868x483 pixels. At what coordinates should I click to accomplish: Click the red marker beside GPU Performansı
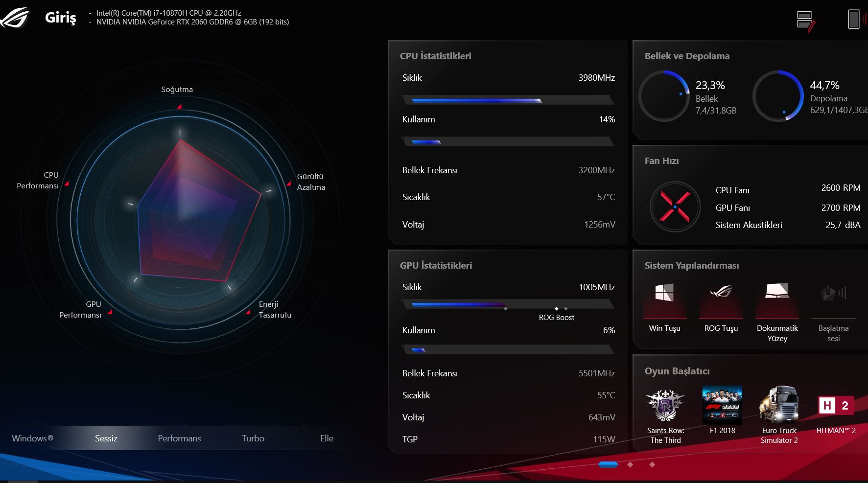coord(110,312)
